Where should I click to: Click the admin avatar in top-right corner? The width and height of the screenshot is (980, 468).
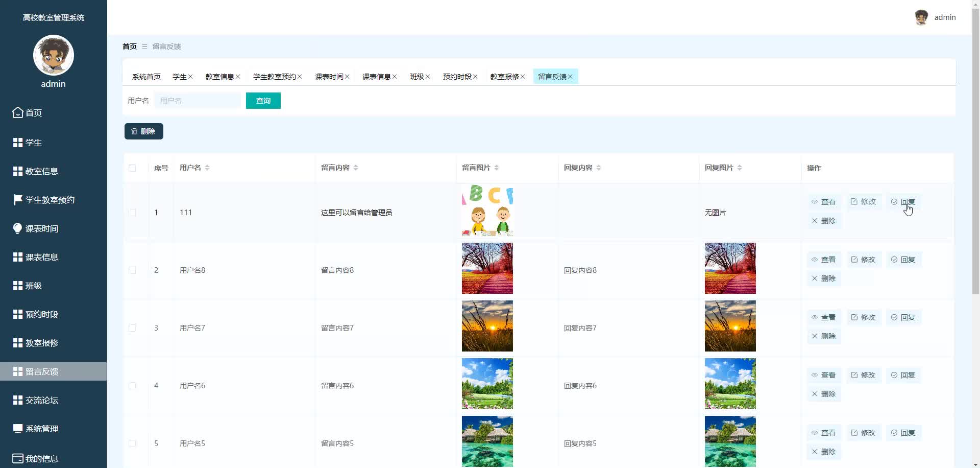pyautogui.click(x=921, y=17)
